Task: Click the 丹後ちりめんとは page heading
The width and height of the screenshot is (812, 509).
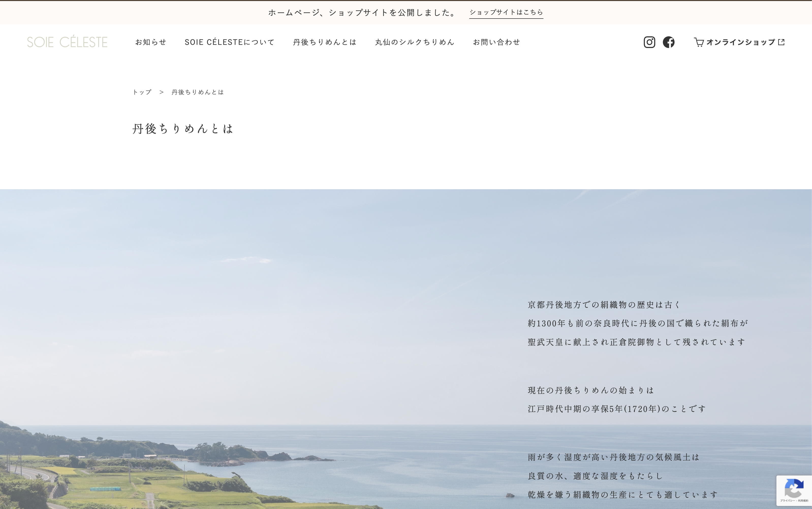Action: tap(183, 129)
